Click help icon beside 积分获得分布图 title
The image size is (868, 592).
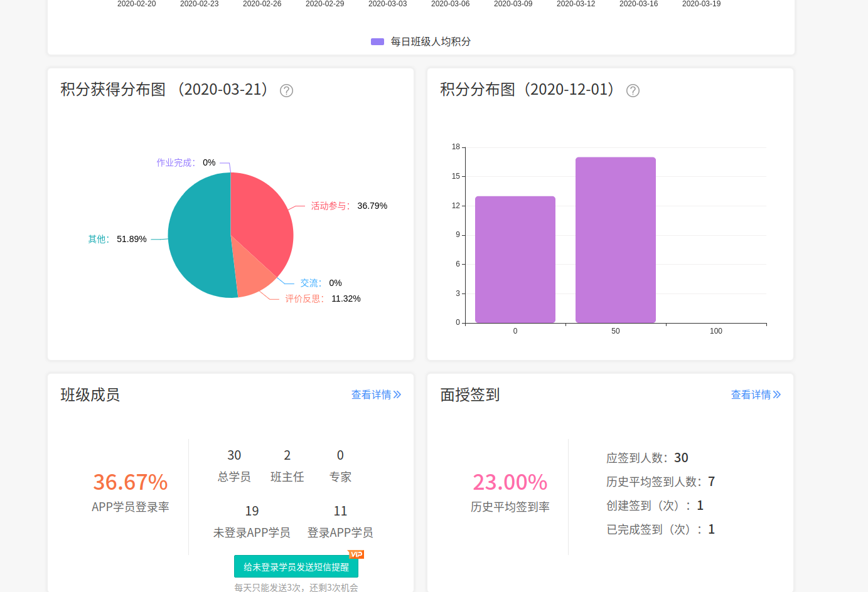(286, 90)
